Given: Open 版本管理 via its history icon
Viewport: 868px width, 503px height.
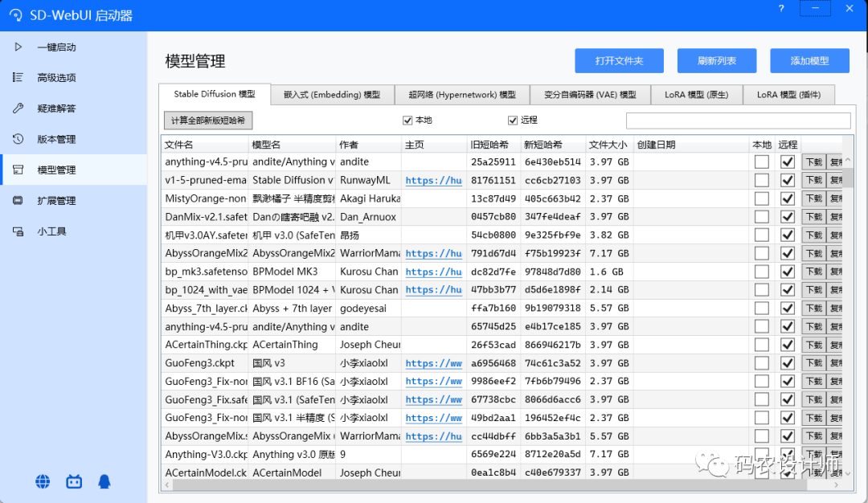Looking at the screenshot, I should [18, 139].
